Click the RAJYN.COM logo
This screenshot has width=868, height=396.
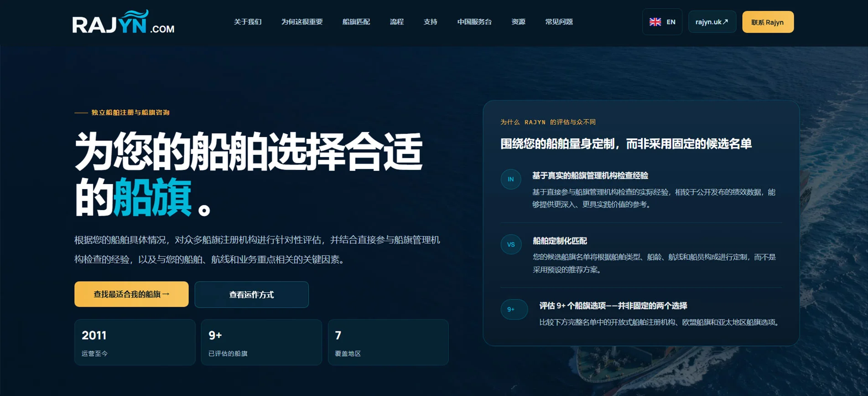[x=123, y=22]
